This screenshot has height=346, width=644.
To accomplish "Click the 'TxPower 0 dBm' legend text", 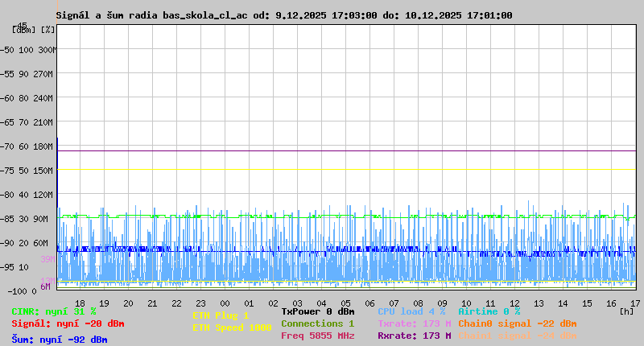I will 318,311.
